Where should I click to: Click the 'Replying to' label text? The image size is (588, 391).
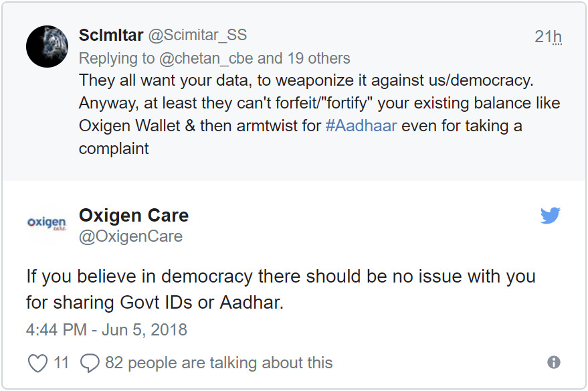[x=116, y=58]
